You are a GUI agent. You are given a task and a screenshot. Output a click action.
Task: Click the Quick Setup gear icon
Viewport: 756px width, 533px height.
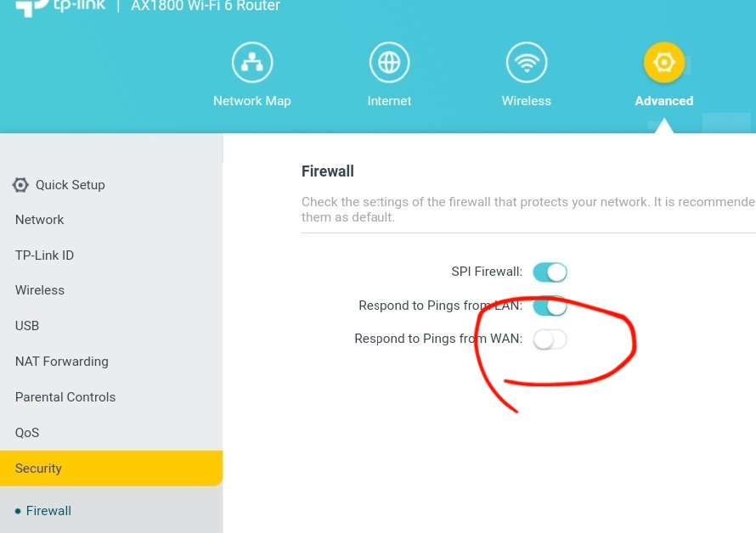point(20,185)
